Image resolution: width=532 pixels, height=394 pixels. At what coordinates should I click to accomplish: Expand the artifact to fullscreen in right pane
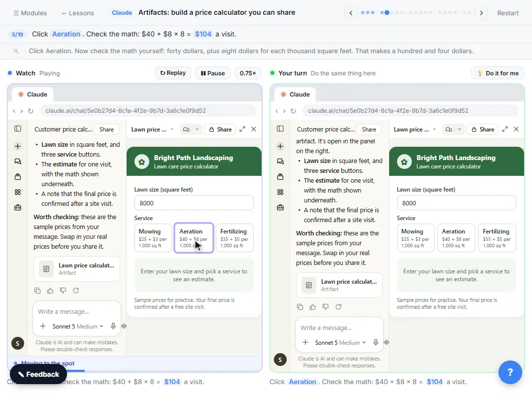pyautogui.click(x=505, y=130)
